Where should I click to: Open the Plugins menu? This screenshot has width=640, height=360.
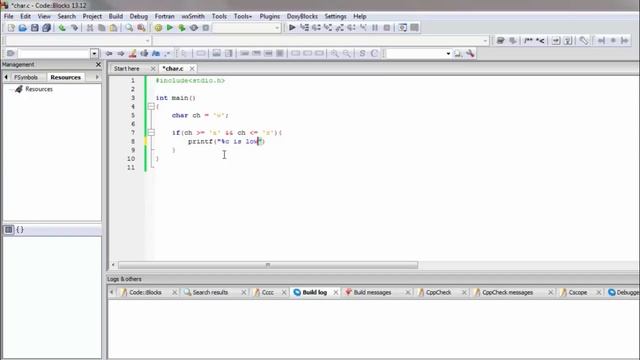(x=270, y=16)
